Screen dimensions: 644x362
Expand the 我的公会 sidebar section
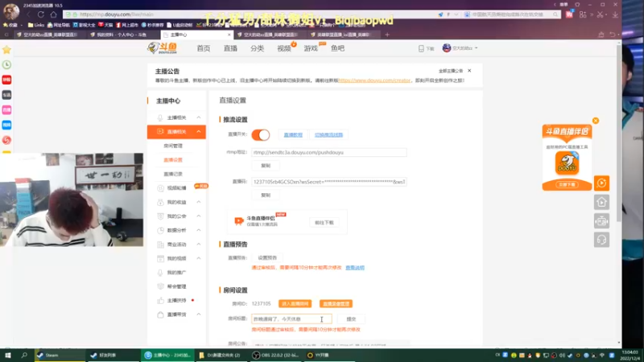[198, 216]
